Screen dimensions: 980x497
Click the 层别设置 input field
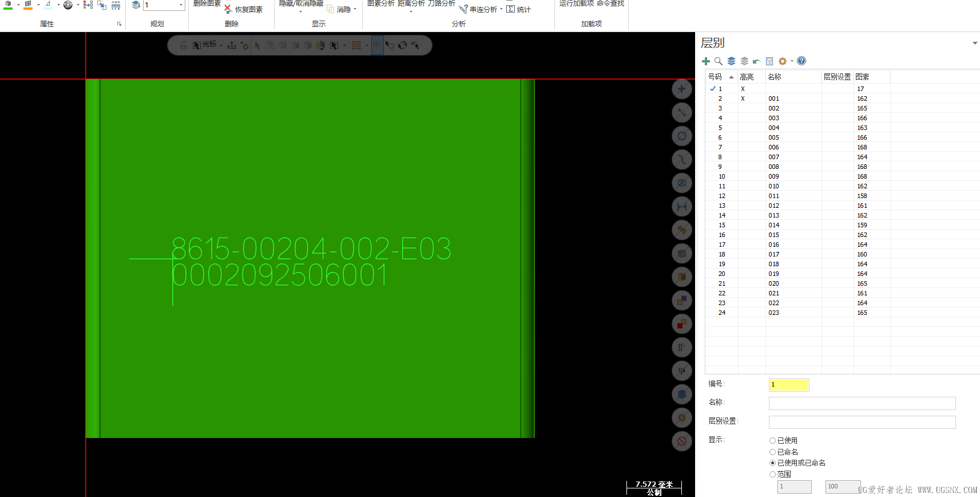(x=862, y=422)
